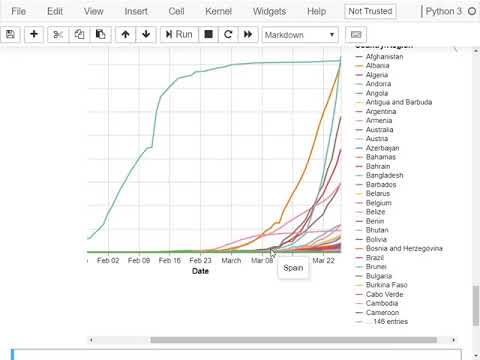Click the Not Trusted button

370,11
